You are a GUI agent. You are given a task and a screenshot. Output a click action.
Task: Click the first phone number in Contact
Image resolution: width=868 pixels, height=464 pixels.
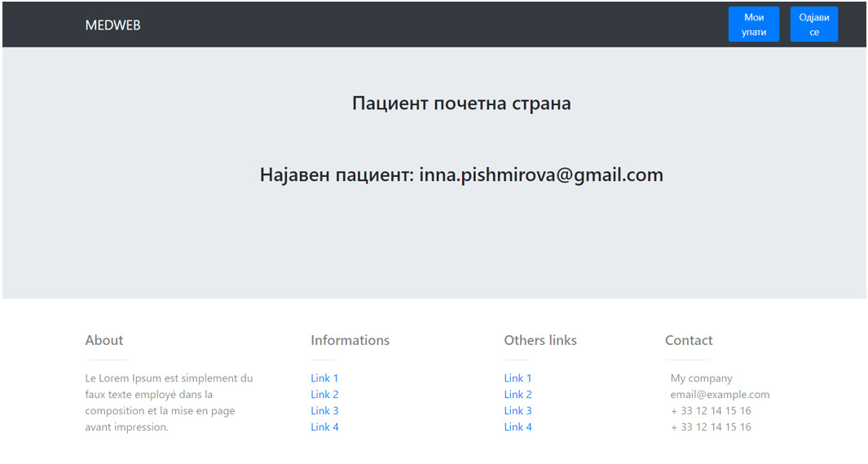click(x=711, y=411)
